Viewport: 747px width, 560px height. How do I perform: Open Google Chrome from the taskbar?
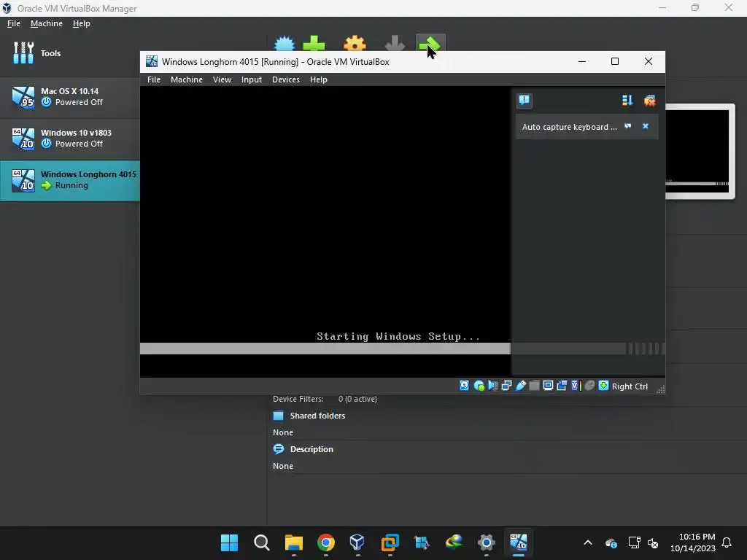coord(326,542)
